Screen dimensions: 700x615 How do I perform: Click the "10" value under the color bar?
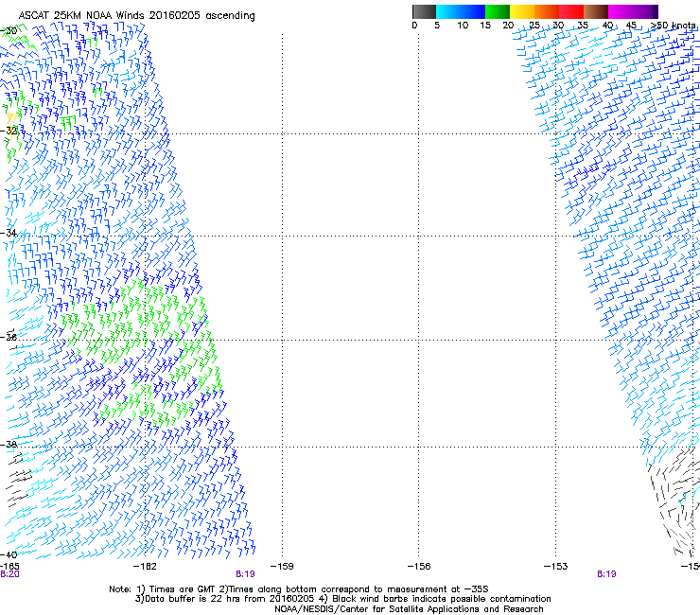coord(463,25)
